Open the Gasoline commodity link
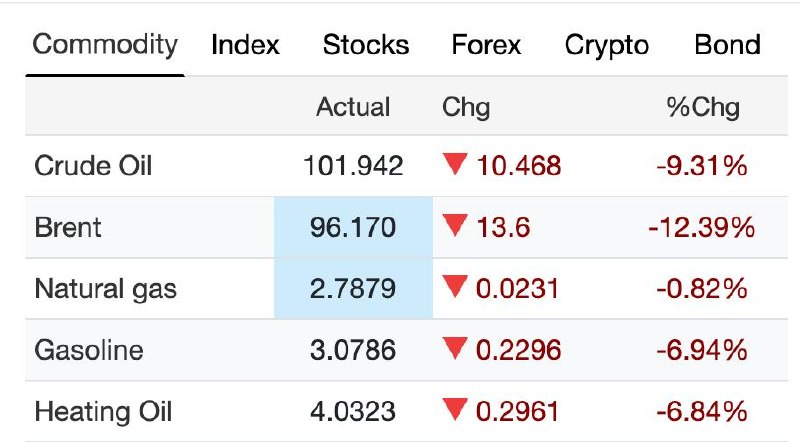This screenshot has width=800, height=442. click(89, 351)
